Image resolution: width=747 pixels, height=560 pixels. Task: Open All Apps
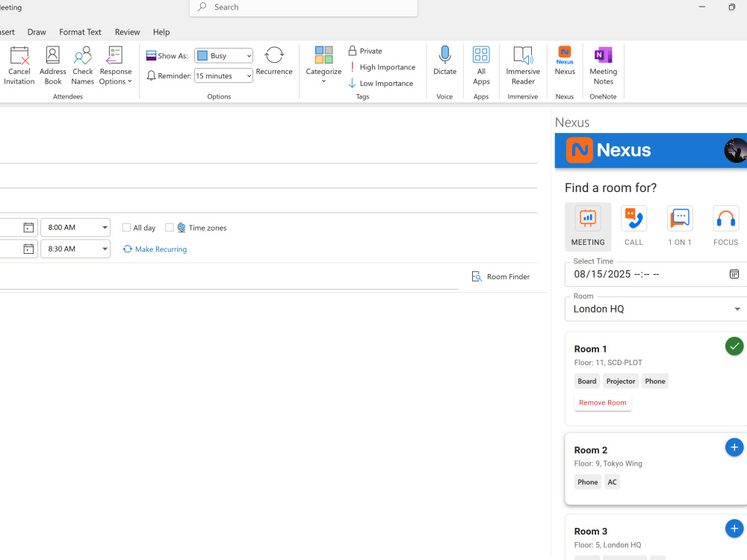pyautogui.click(x=481, y=66)
